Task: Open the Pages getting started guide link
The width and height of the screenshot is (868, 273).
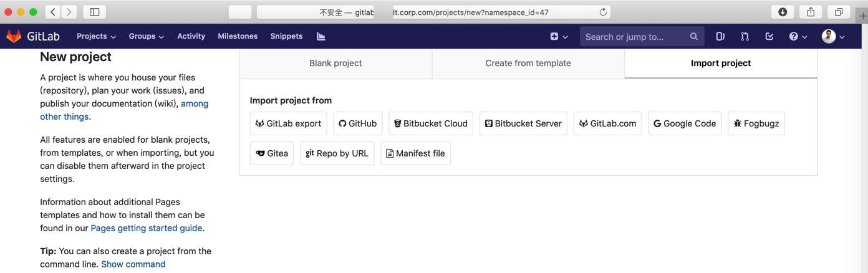Action: click(x=147, y=228)
